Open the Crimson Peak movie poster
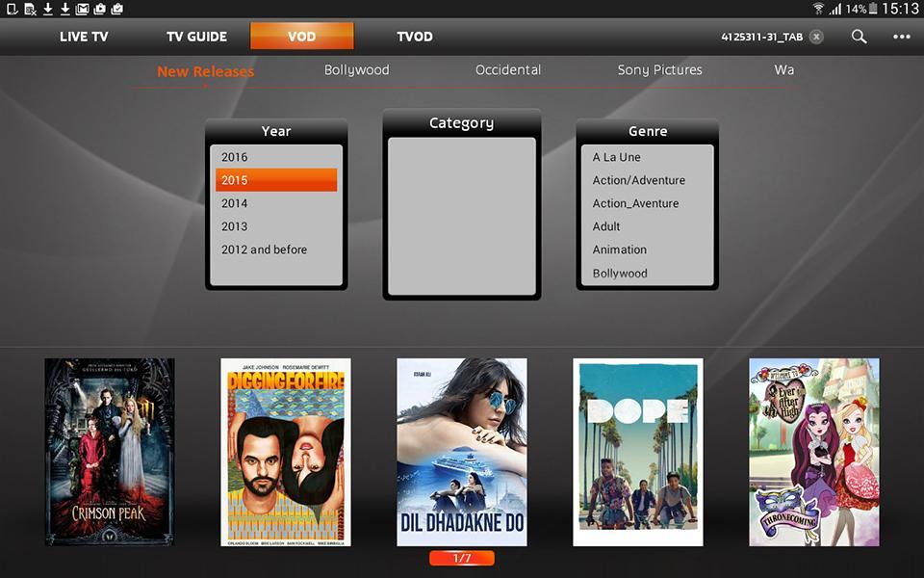 (108, 452)
